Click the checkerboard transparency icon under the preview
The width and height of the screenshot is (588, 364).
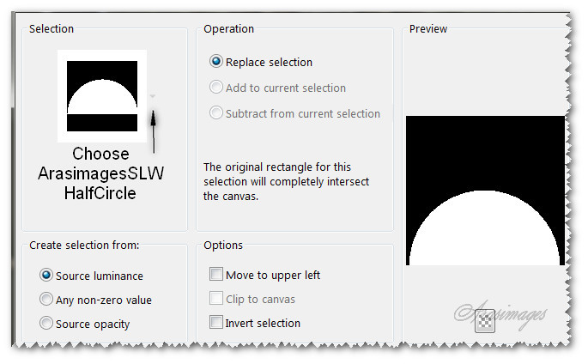485,320
